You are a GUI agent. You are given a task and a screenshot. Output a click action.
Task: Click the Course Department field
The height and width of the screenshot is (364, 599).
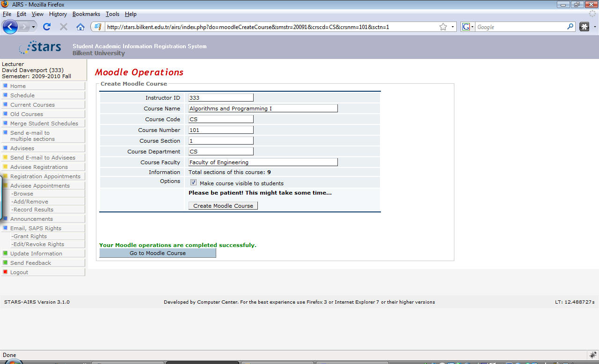coord(221,152)
